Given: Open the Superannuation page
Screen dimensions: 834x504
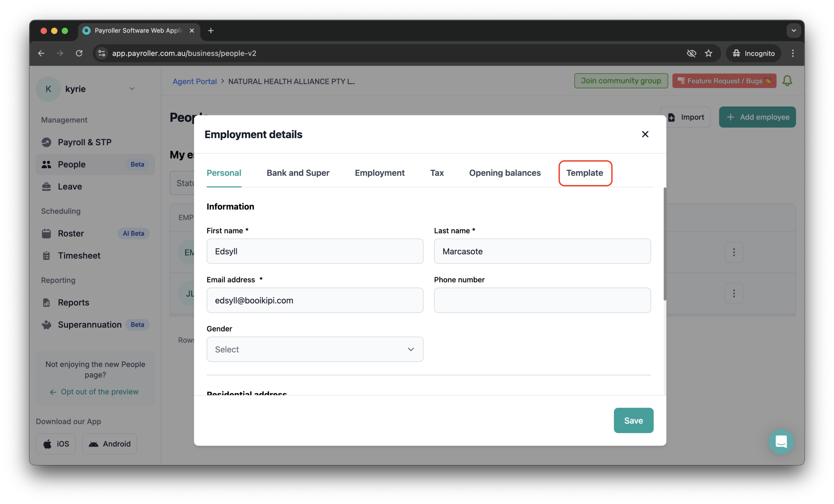Looking at the screenshot, I should pyautogui.click(x=95, y=324).
